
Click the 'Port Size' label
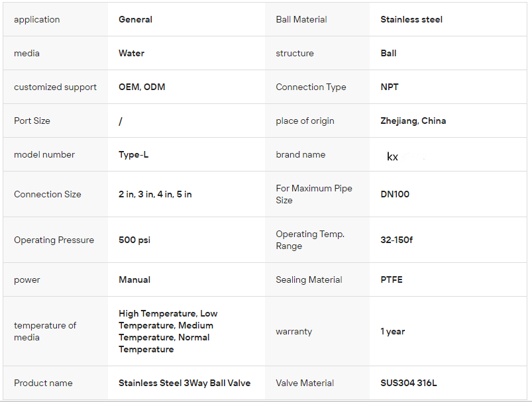(x=32, y=121)
